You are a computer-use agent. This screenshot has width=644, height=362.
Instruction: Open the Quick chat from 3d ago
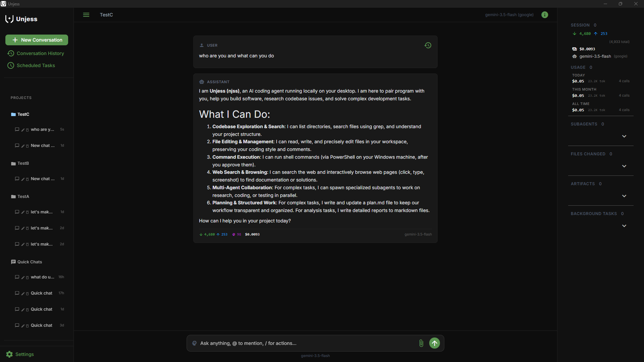point(42,325)
